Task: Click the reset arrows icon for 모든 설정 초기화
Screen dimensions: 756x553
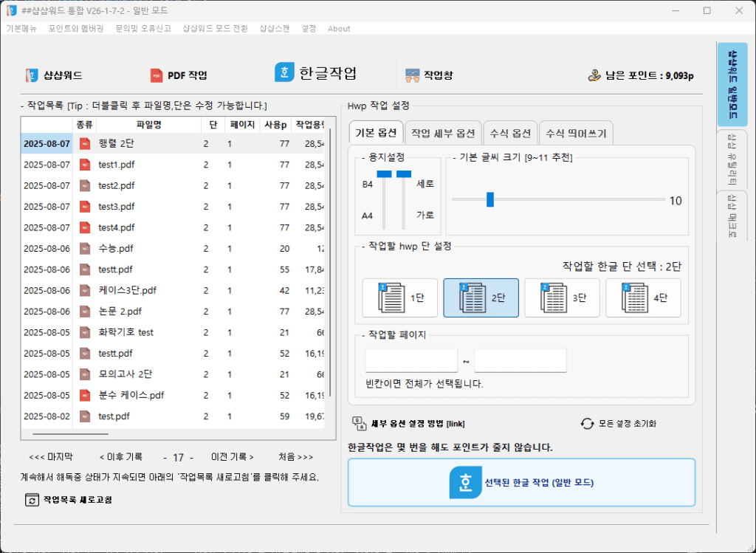Action: coord(587,424)
